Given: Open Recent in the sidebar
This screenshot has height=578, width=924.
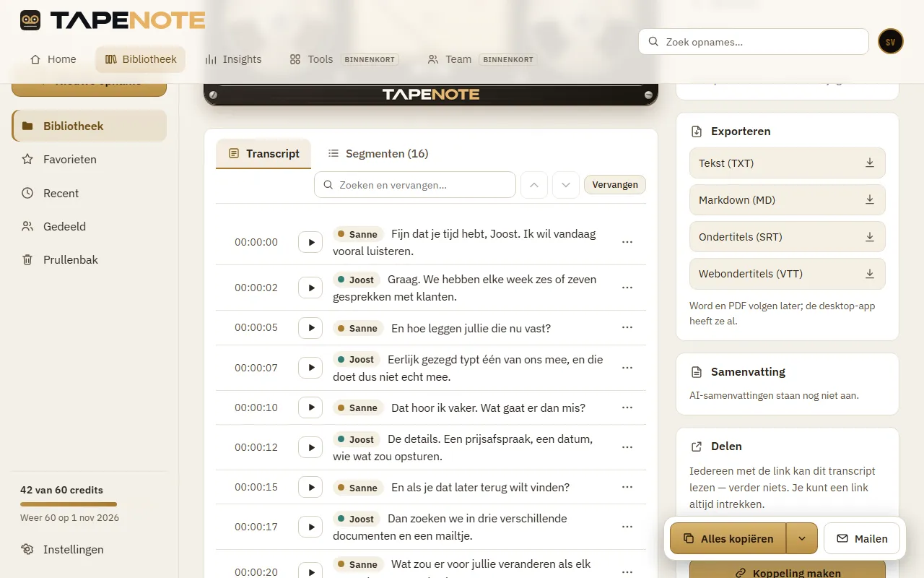Looking at the screenshot, I should [90, 193].
